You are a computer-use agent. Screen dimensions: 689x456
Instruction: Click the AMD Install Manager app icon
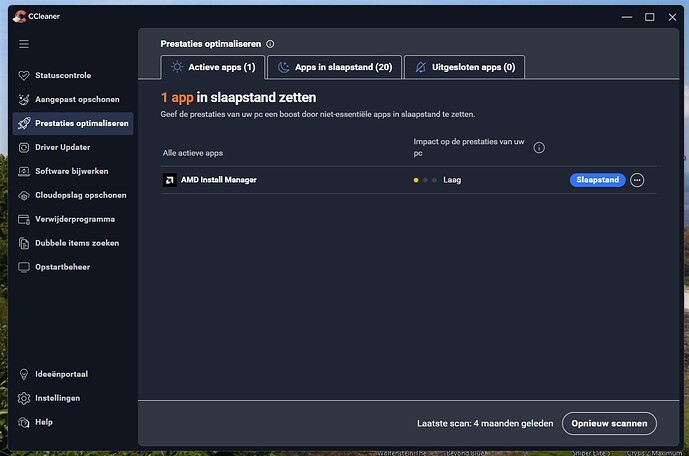point(170,180)
